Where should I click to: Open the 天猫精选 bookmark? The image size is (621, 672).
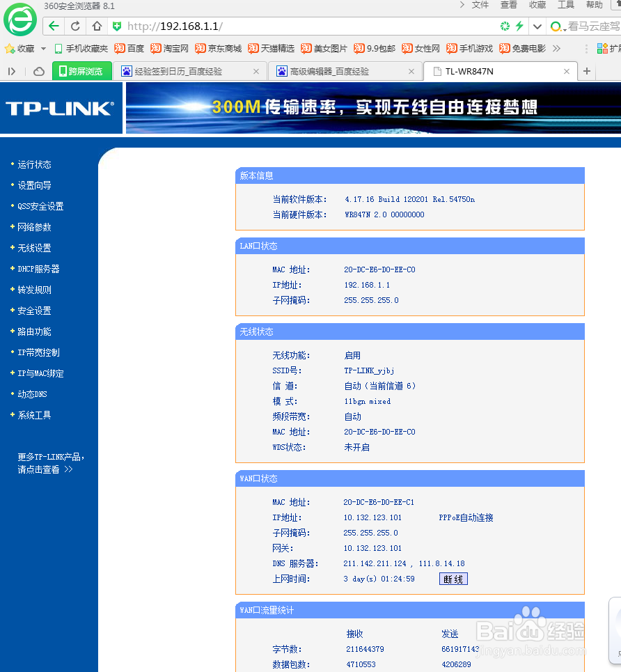pos(272,49)
